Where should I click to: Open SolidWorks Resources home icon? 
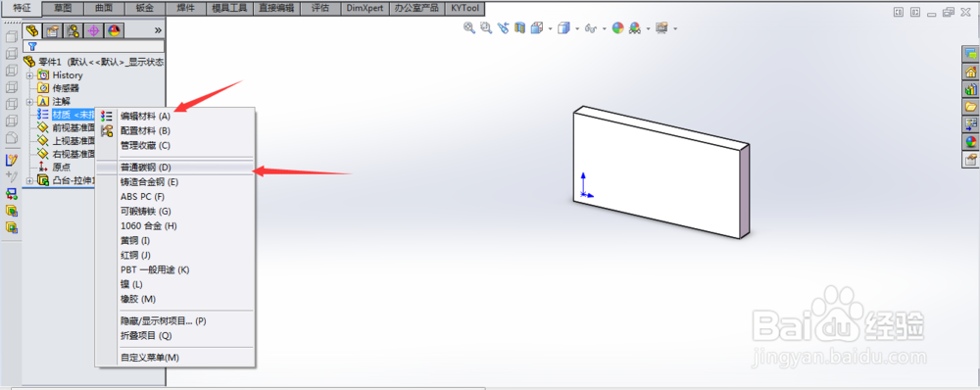click(x=970, y=72)
